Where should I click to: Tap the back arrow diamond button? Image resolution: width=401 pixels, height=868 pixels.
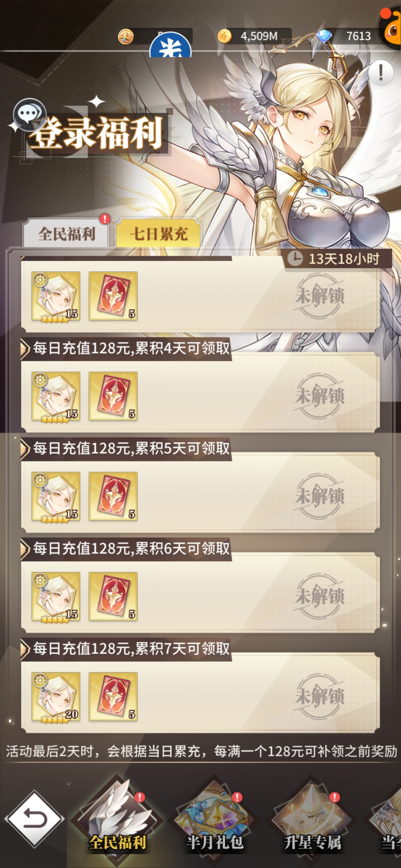[35, 819]
